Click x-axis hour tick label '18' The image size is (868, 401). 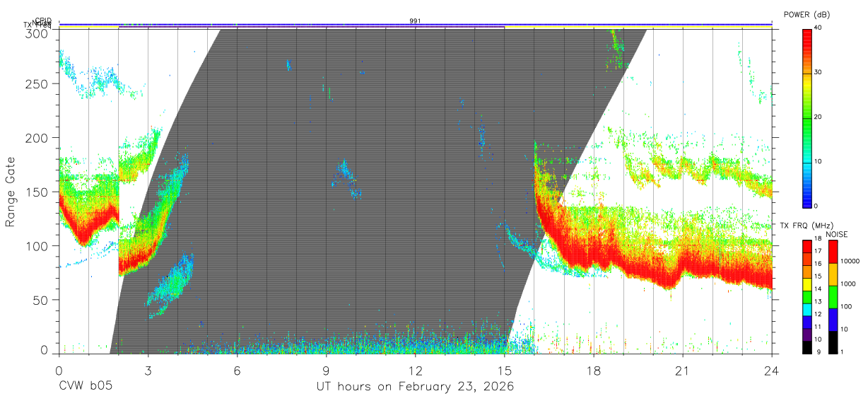(594, 371)
